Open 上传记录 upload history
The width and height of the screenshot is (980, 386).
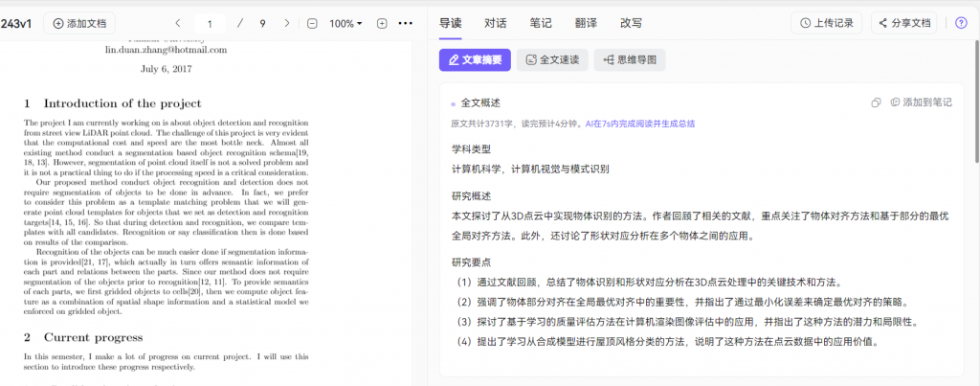click(x=826, y=23)
